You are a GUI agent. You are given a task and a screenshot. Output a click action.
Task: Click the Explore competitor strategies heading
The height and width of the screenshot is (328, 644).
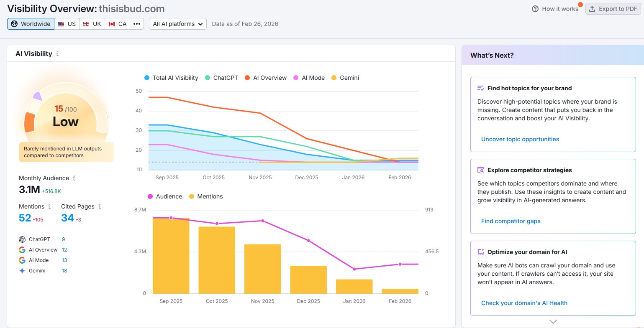click(x=529, y=170)
